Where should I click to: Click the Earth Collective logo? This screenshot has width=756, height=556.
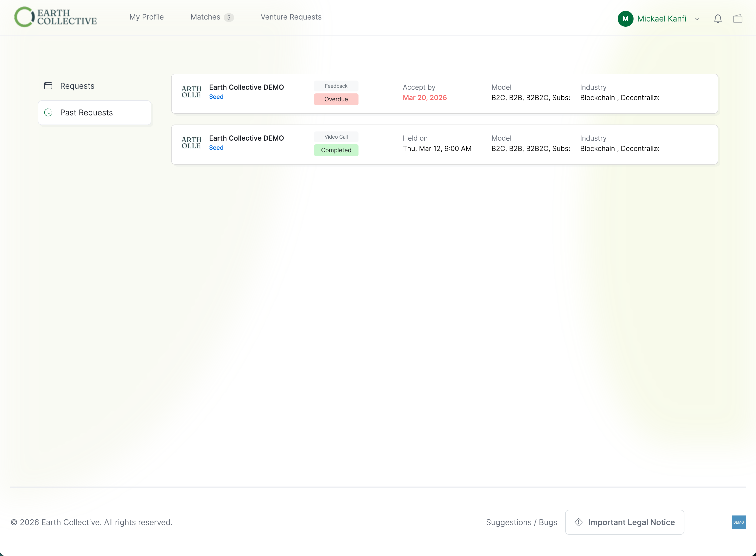pyautogui.click(x=56, y=17)
